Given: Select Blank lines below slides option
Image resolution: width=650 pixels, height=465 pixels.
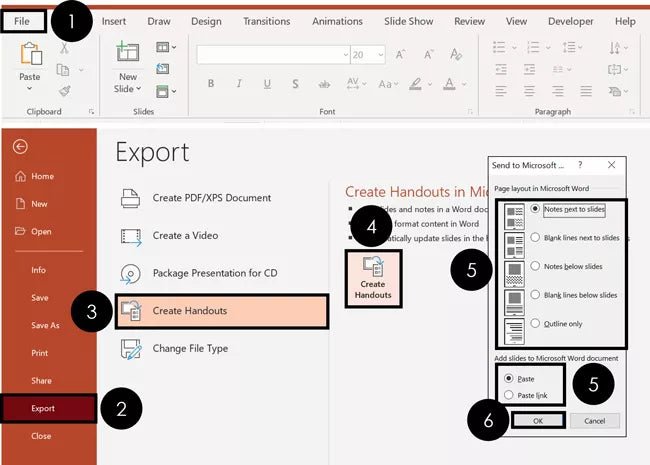Looking at the screenshot, I should point(574,295).
